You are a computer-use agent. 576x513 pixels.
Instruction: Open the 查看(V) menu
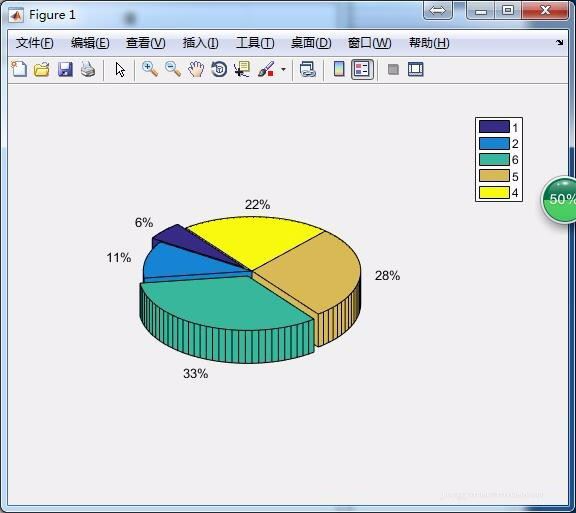145,43
